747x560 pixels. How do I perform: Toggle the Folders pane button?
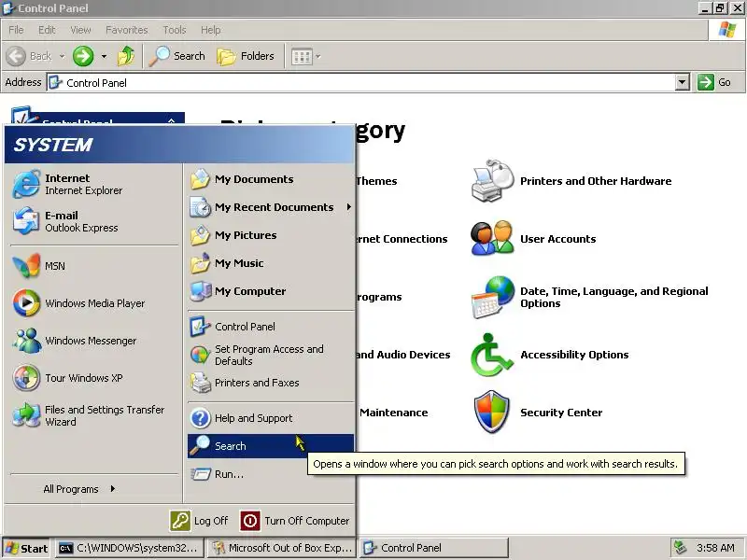pyautogui.click(x=246, y=56)
